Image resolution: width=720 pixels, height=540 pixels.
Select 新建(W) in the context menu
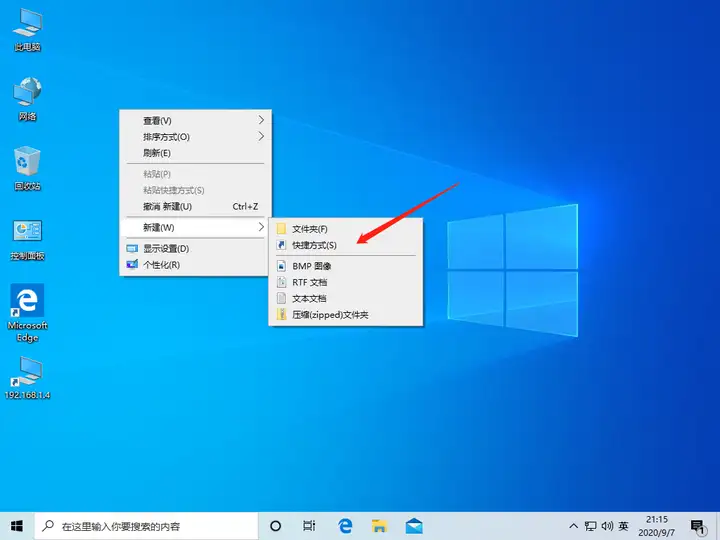tap(196, 227)
